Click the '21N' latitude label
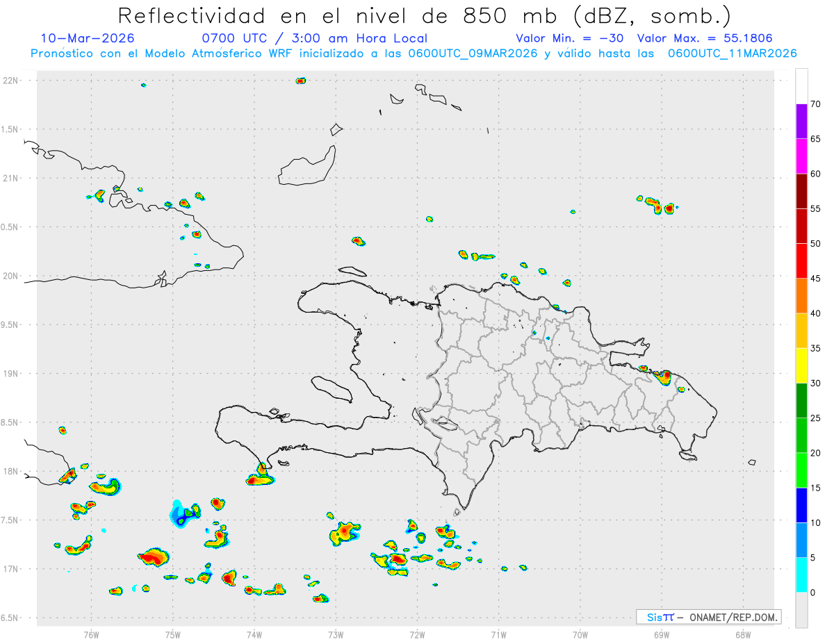Viewport: 834px width, 644px height. point(10,178)
